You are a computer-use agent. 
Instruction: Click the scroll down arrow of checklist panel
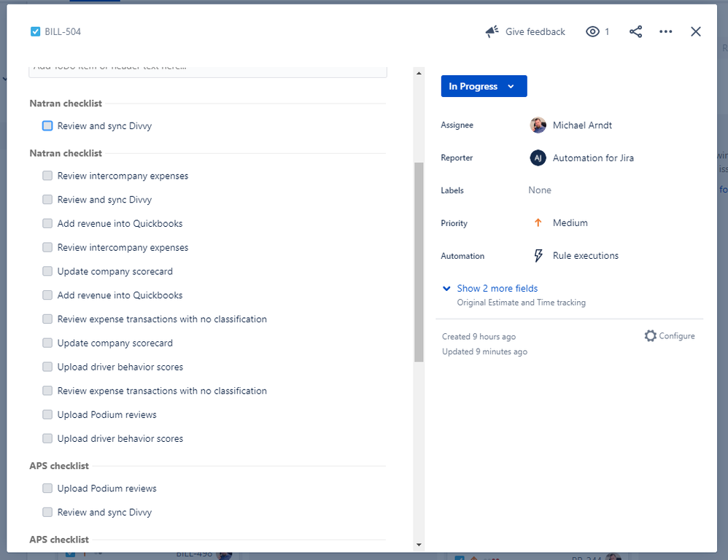pyautogui.click(x=419, y=545)
